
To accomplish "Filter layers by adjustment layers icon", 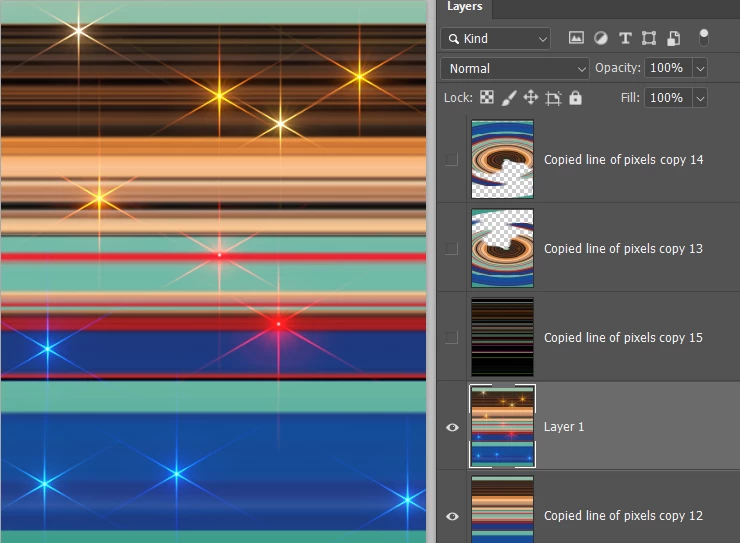I will point(600,38).
